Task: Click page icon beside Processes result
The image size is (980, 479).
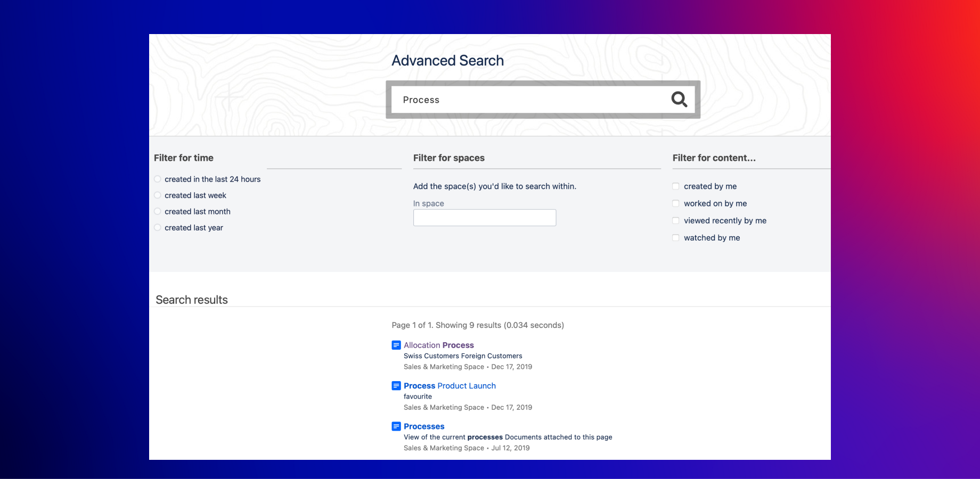Action: tap(396, 426)
